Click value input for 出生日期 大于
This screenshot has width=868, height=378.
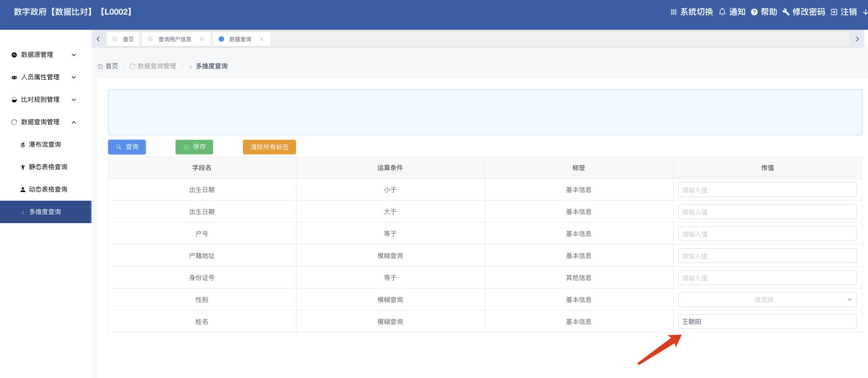click(x=767, y=212)
